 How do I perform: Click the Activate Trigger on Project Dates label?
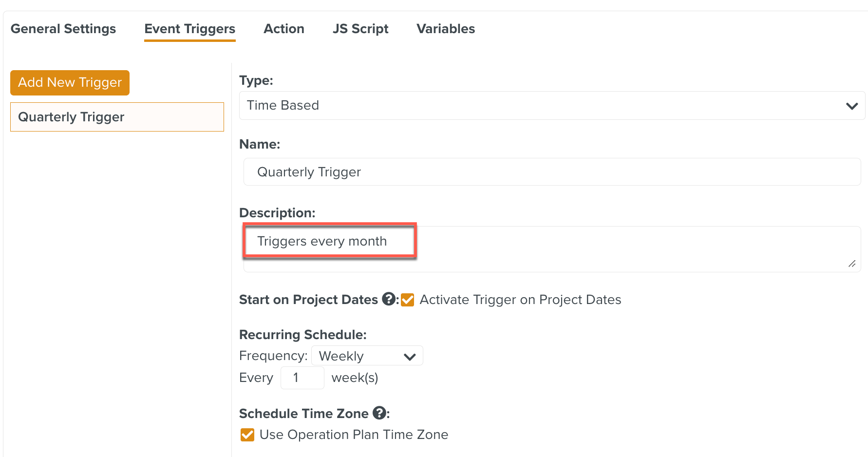(x=520, y=300)
